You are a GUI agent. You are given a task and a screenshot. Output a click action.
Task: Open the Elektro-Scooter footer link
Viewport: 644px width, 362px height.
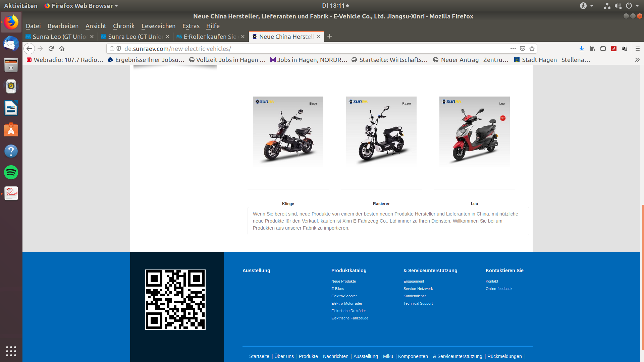pos(344,296)
